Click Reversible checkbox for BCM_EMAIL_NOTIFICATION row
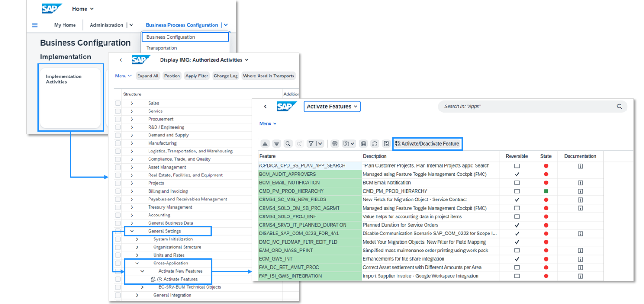Viewport: 644px width, 304px height. (x=517, y=183)
